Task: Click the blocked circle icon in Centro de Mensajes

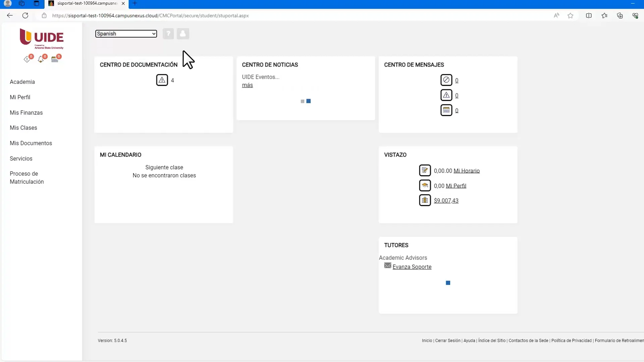Action: pyautogui.click(x=446, y=80)
